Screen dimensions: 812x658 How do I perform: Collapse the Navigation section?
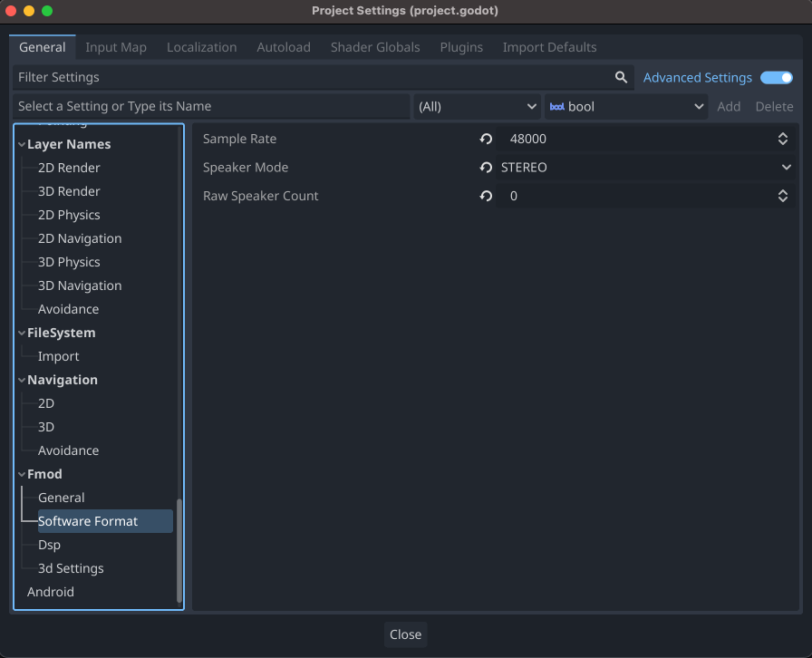[x=22, y=381]
